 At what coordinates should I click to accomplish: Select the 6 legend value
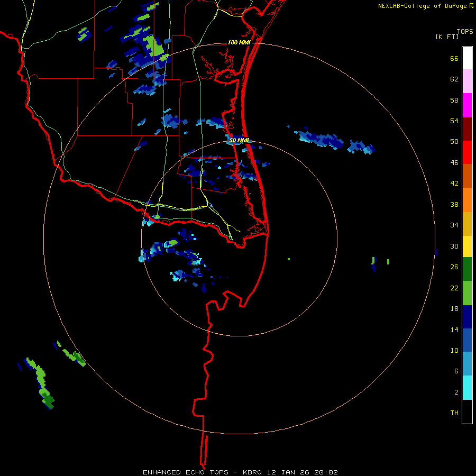pos(456,371)
